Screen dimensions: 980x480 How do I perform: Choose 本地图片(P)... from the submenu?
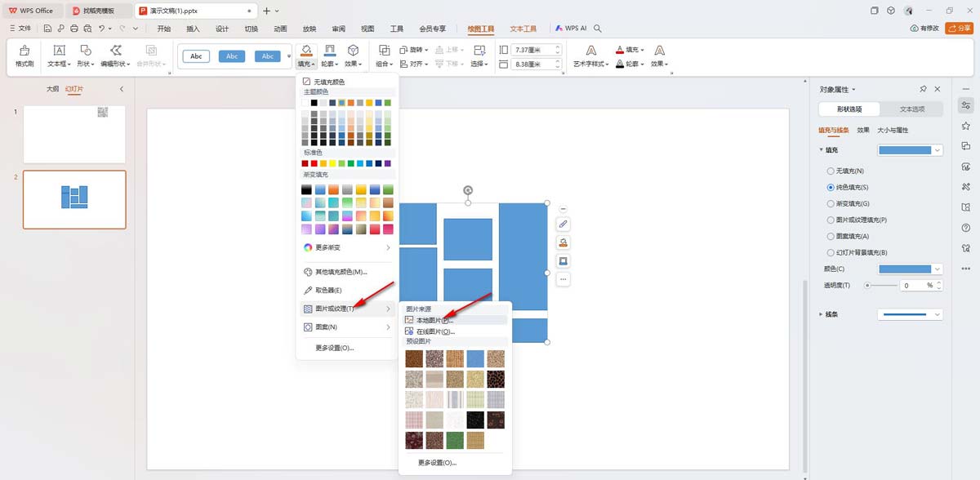pyautogui.click(x=455, y=320)
